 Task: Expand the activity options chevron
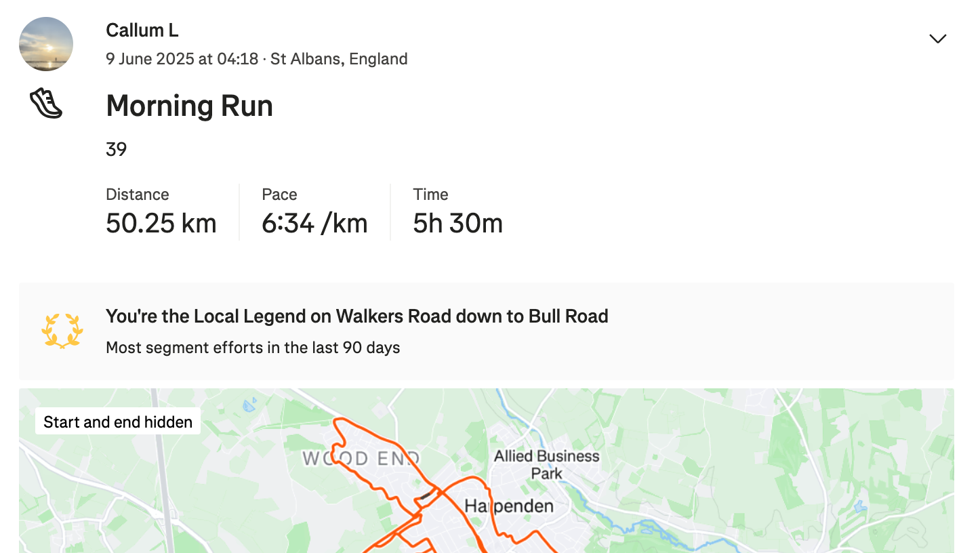pyautogui.click(x=937, y=39)
